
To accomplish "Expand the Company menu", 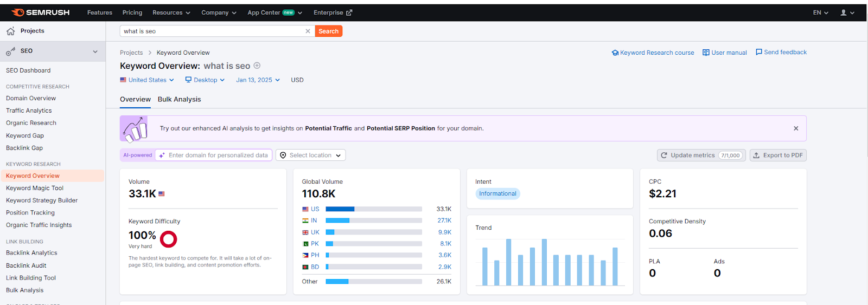I will (219, 12).
